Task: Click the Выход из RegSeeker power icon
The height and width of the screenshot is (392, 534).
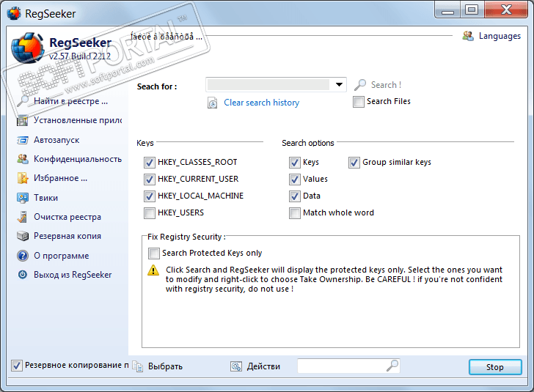Action: (x=23, y=275)
